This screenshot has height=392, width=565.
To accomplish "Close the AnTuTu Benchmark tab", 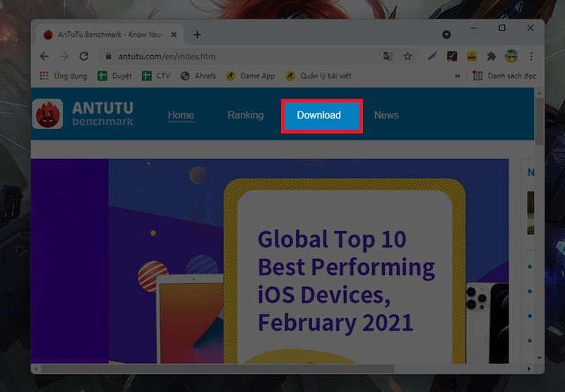I will pyautogui.click(x=174, y=35).
